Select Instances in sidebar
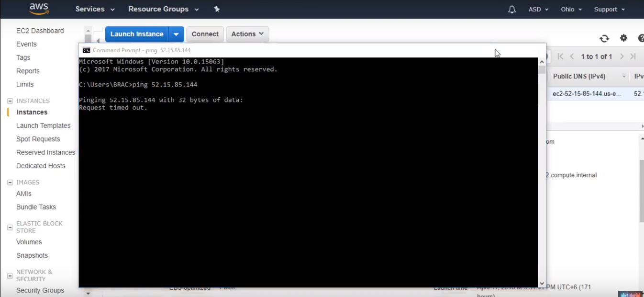This screenshot has width=644, height=297. (32, 112)
